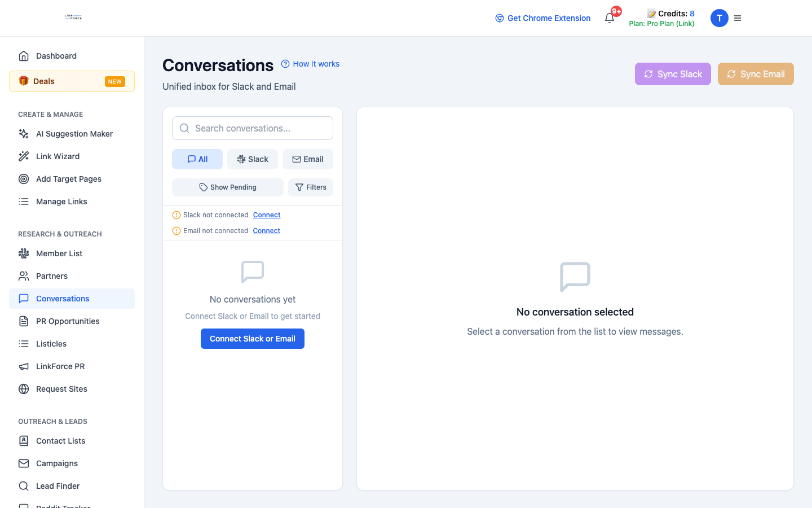Click the Member List Slack icon
Viewport: 812px width, 508px height.
tap(24, 253)
